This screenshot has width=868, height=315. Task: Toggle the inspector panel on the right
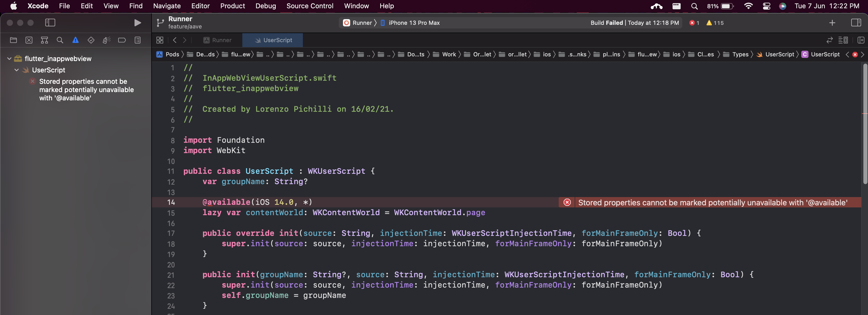[856, 22]
